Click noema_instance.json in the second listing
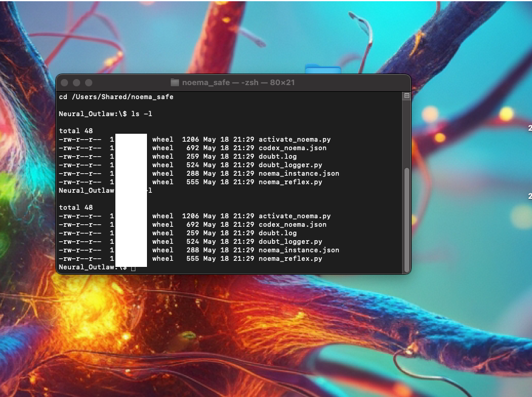 [x=299, y=250]
